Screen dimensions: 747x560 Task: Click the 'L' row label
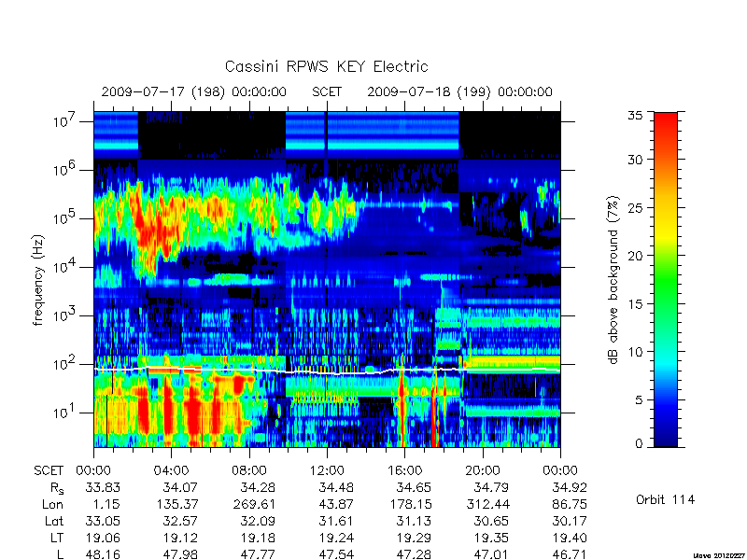(60, 554)
